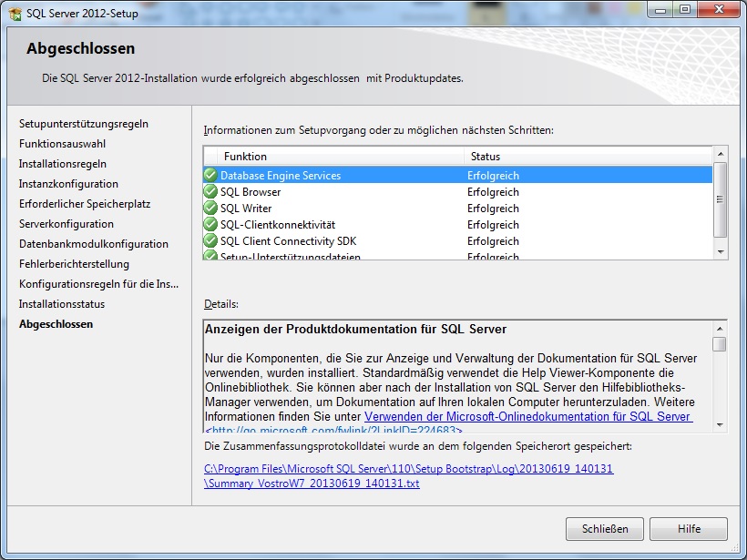Click the function list scrollbar thumb
The height and width of the screenshot is (560, 747).
tap(721, 199)
